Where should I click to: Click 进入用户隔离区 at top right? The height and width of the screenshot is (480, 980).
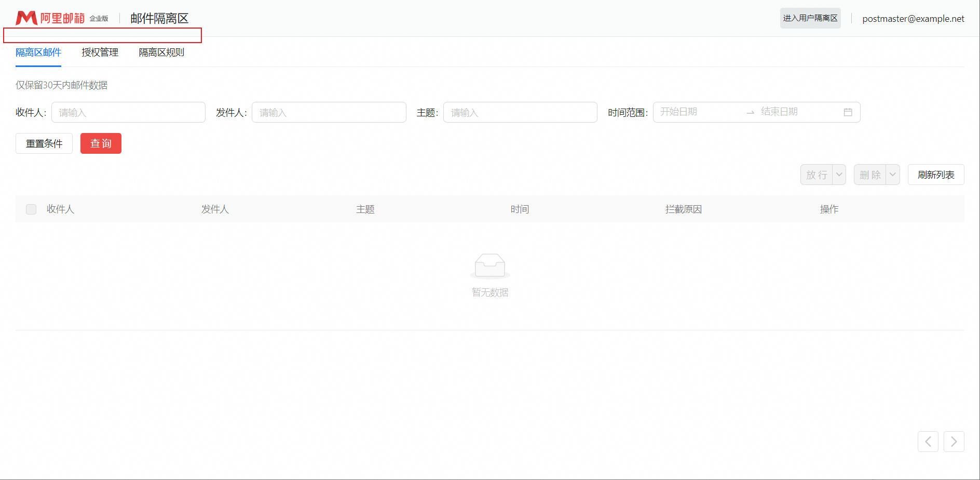tap(810, 18)
